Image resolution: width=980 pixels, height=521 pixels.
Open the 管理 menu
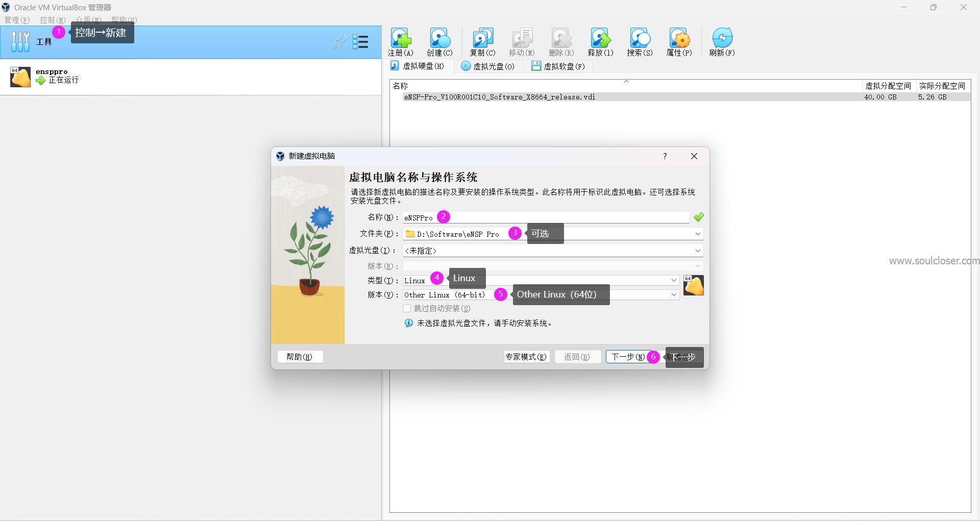coord(17,20)
